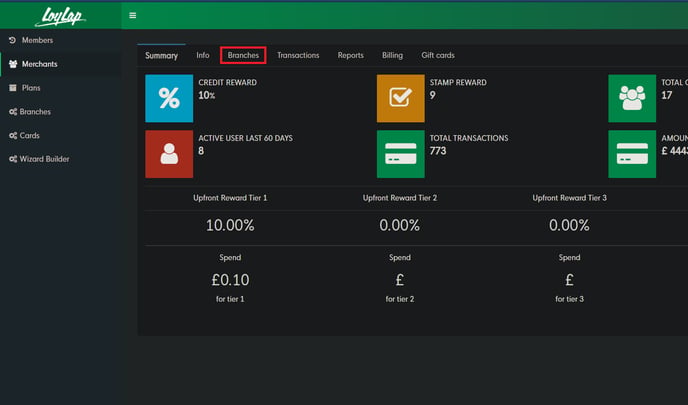688x405 pixels.
Task: Click the Plans icon in sidebar
Action: [13, 88]
